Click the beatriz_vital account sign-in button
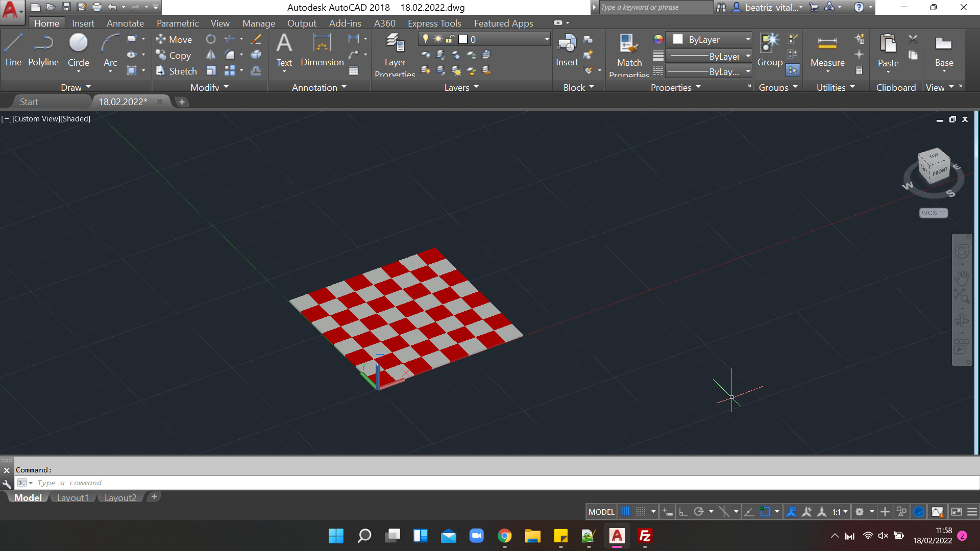Viewport: 980px width, 551px height. 768,7
